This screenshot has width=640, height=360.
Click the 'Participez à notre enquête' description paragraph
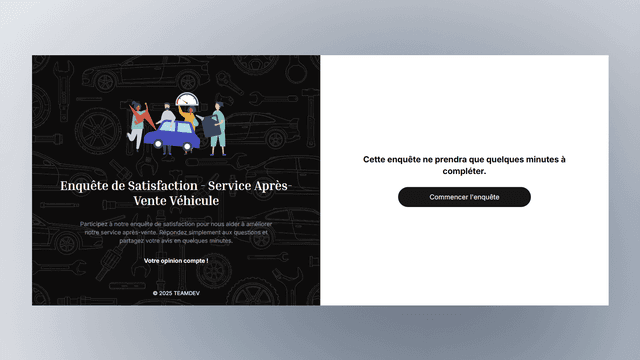click(x=176, y=232)
